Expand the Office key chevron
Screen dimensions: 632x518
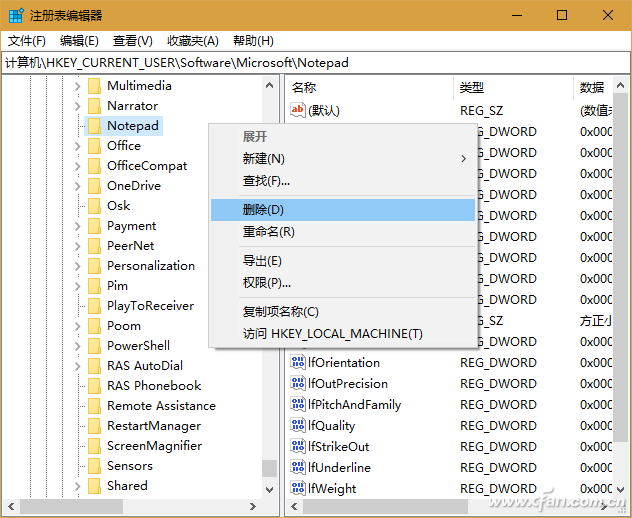click(77, 146)
